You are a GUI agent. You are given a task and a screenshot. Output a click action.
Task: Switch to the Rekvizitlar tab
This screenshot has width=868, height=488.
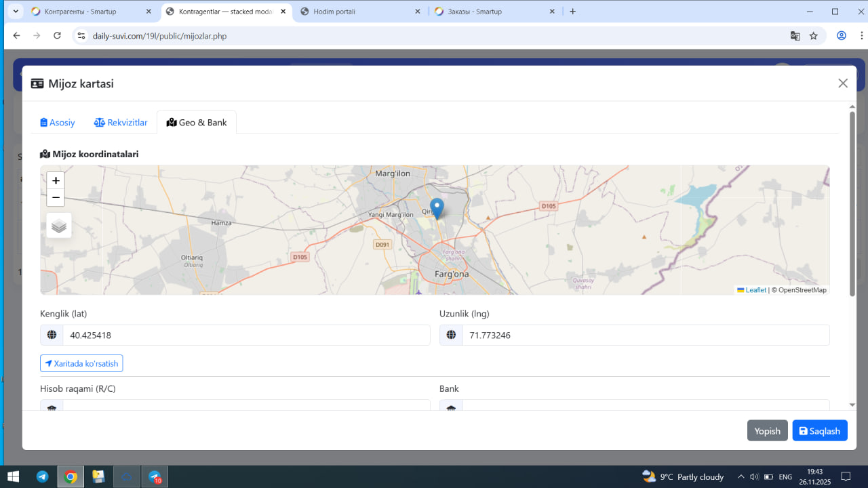(x=121, y=123)
